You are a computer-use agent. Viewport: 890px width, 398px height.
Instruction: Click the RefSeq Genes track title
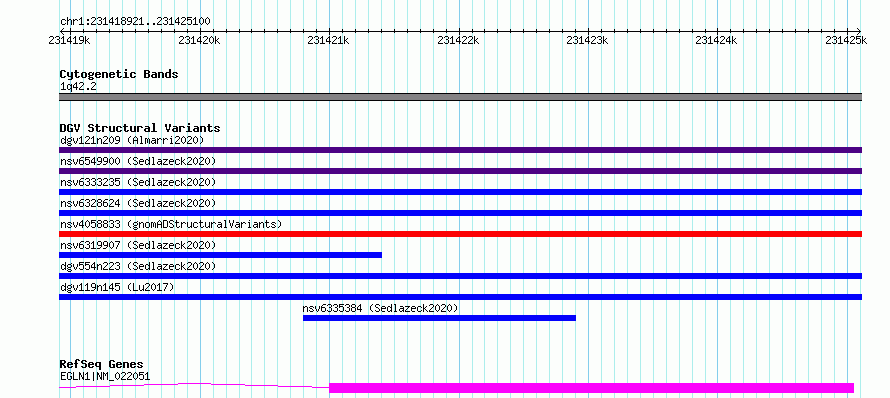click(101, 365)
